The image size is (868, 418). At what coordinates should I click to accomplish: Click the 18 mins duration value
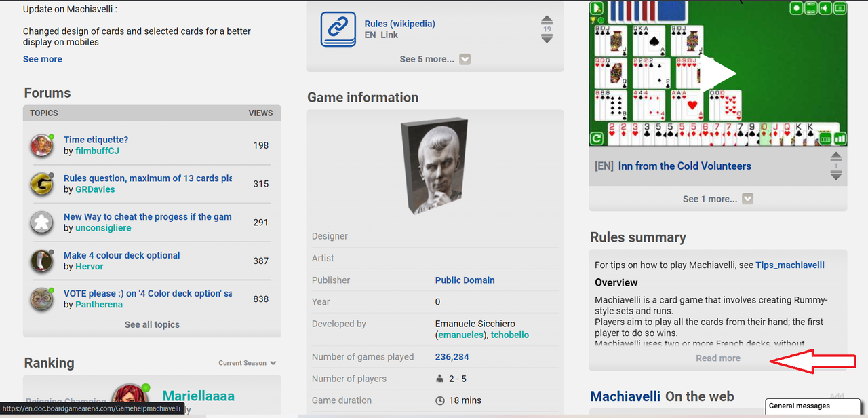(x=466, y=400)
